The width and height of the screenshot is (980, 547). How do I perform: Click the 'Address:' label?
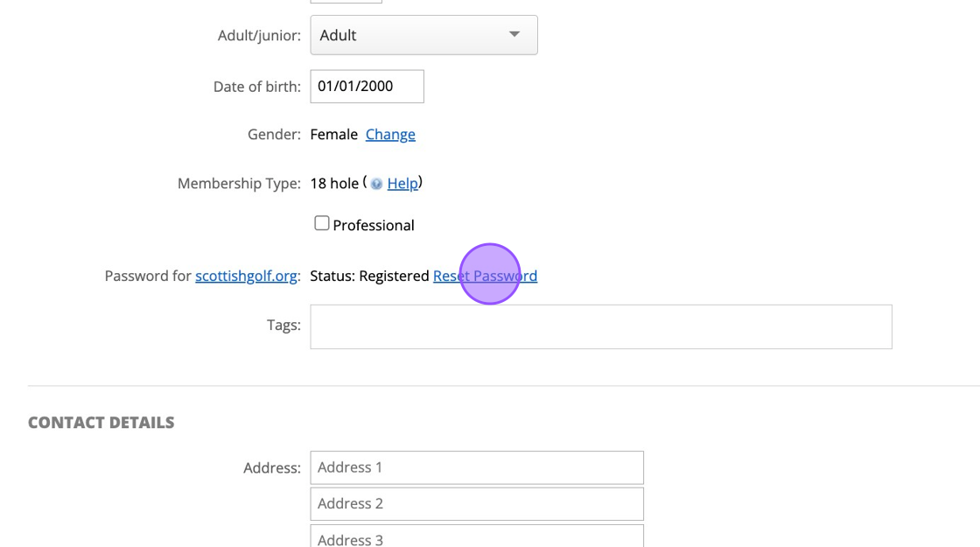(x=271, y=467)
